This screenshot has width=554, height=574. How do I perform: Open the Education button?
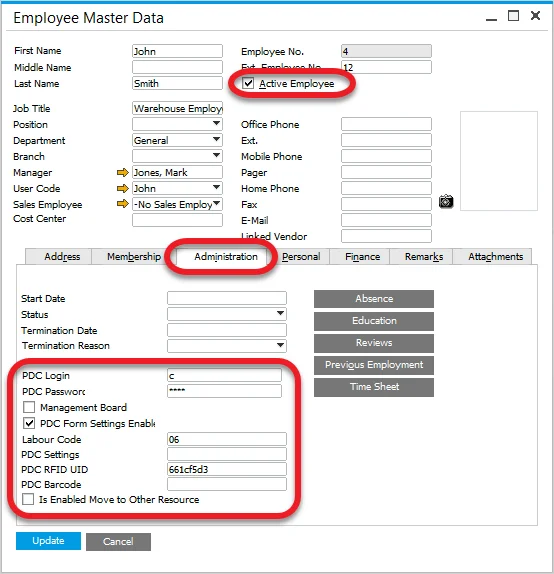(374, 321)
